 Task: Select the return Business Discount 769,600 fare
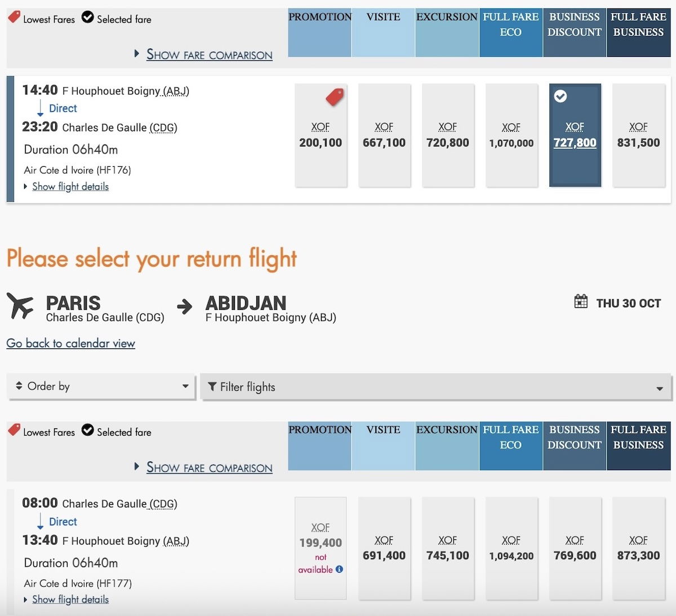point(575,548)
